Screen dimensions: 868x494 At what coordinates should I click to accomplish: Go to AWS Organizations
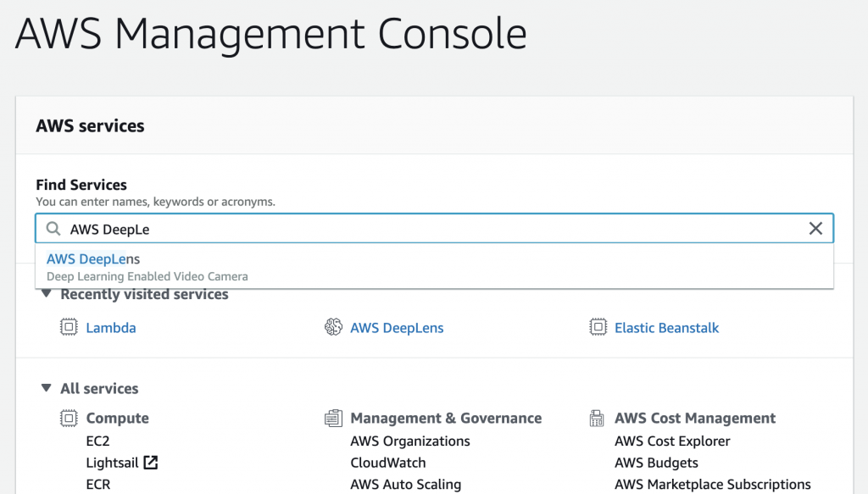(x=410, y=441)
